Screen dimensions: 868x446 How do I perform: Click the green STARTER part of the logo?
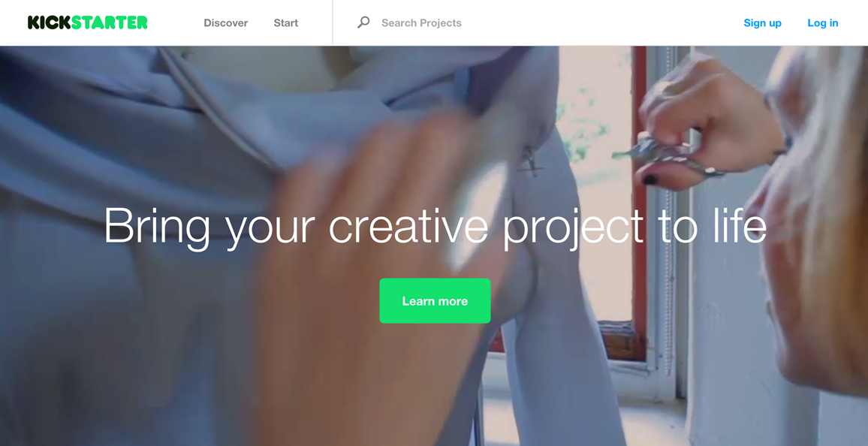[110, 23]
